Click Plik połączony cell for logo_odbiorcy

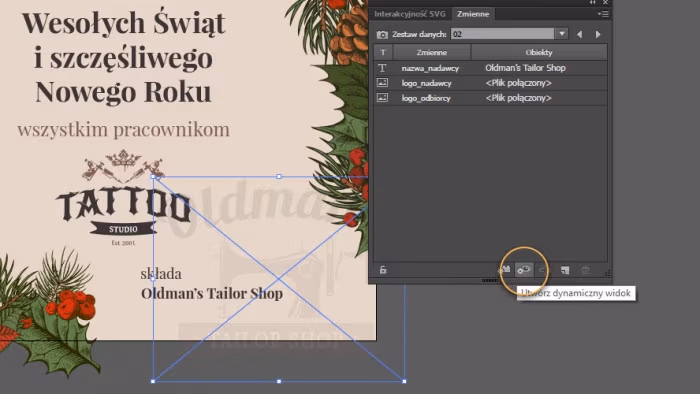point(518,98)
